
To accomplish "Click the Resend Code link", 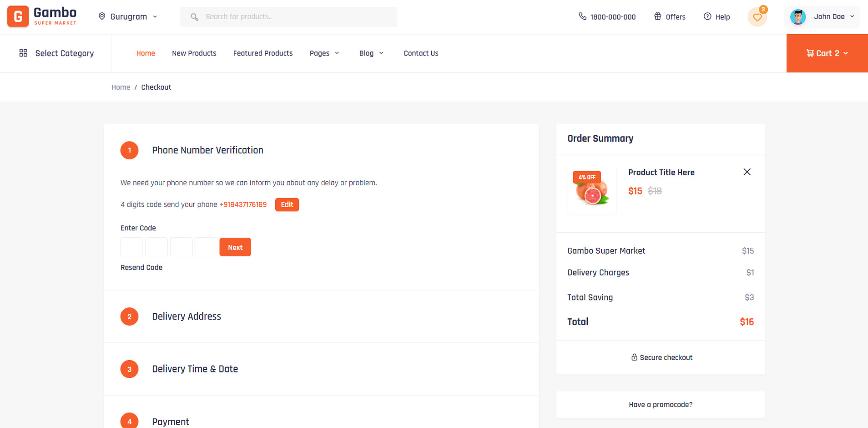I will tap(141, 267).
